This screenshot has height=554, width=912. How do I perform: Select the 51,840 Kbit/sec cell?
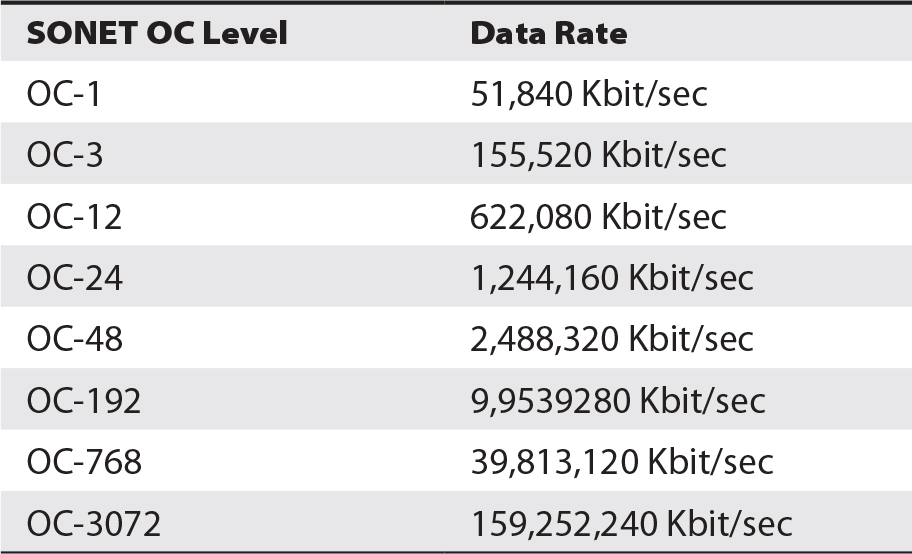point(589,94)
